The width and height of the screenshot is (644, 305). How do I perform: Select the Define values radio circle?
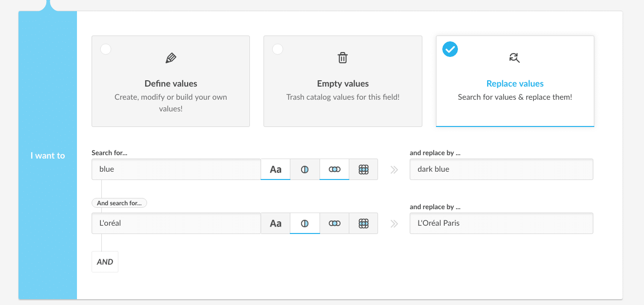pos(105,49)
